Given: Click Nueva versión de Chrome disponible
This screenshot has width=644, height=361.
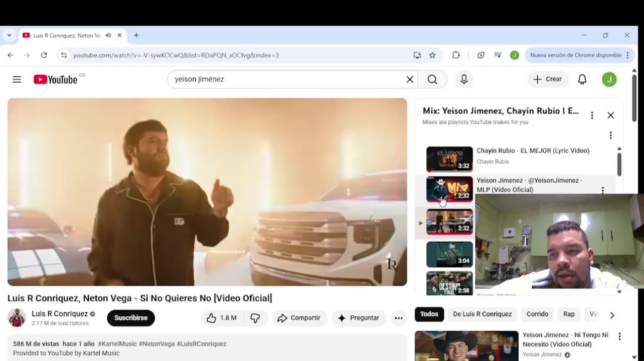Looking at the screenshot, I should (576, 55).
